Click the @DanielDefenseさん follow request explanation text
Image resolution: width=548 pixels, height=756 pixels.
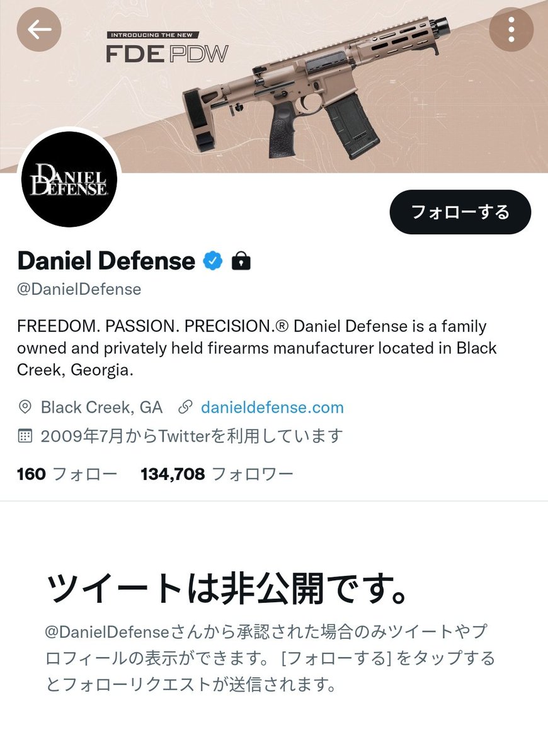coord(271,658)
